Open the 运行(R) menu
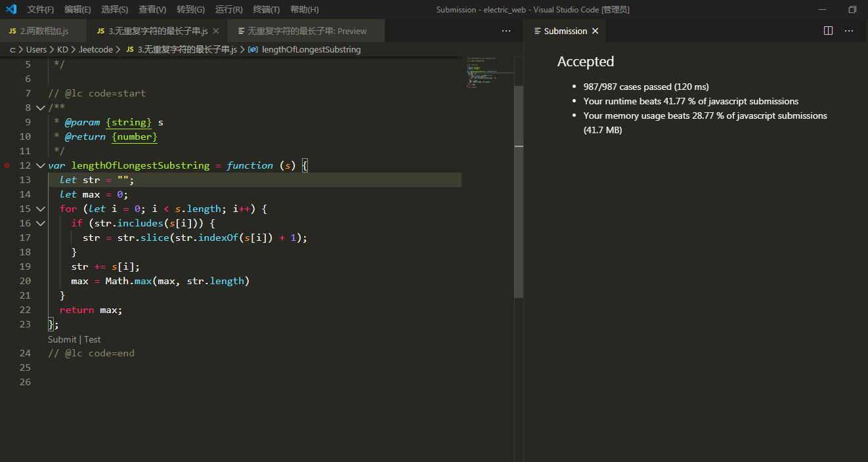This screenshot has height=462, width=868. (x=228, y=10)
